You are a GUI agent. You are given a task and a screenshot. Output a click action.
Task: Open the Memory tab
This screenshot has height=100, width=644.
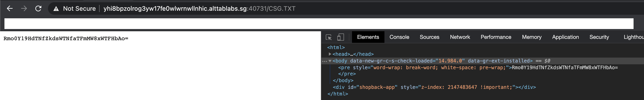click(x=532, y=37)
